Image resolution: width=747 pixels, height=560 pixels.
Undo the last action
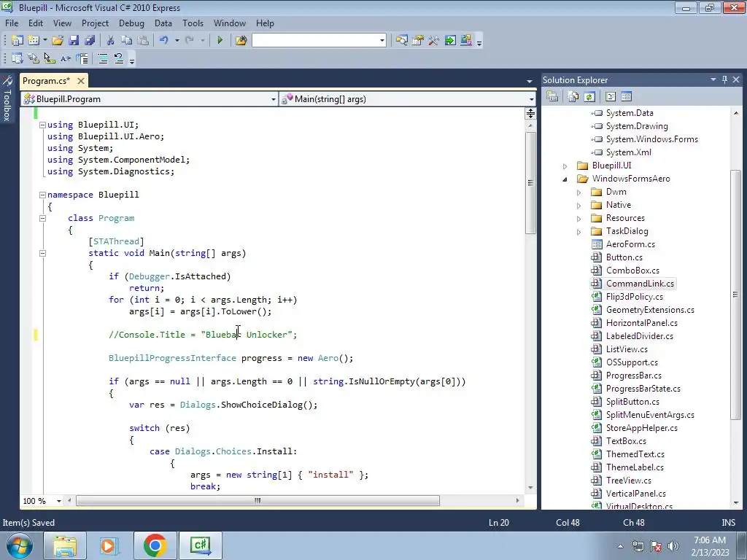164,41
